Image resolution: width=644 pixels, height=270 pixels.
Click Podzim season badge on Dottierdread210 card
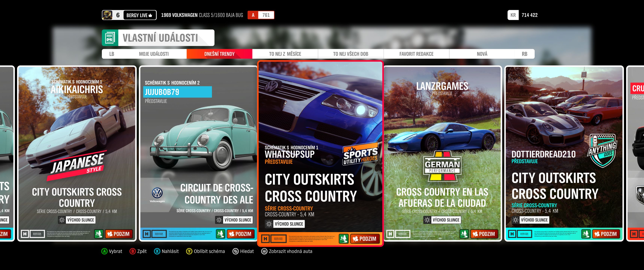[x=606, y=234]
